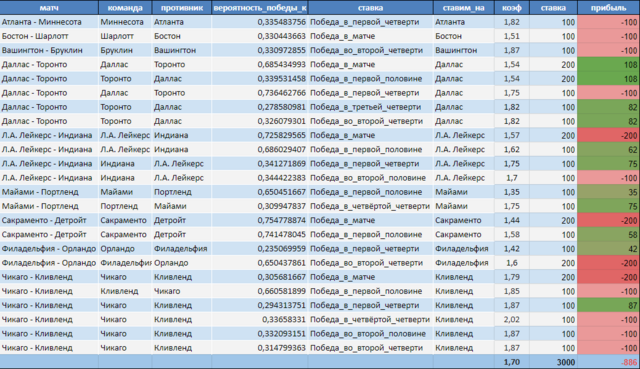The image size is (640, 369).
Task: Select probability value 0,335483756
Action: pyautogui.click(x=260, y=22)
